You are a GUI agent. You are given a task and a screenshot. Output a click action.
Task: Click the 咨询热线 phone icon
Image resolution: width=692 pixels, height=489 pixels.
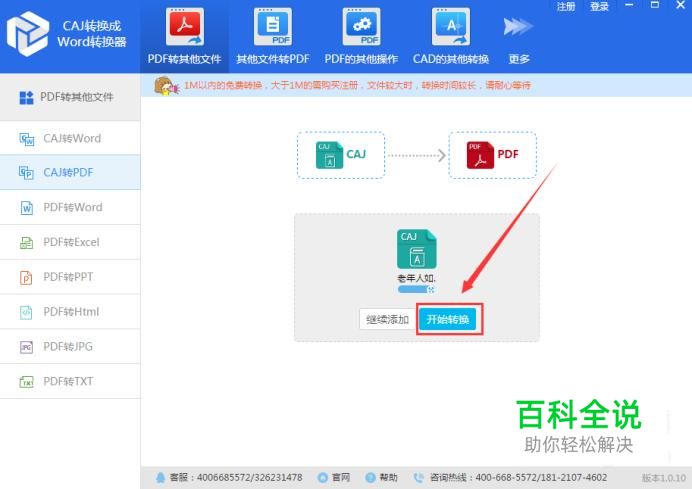coord(418,478)
